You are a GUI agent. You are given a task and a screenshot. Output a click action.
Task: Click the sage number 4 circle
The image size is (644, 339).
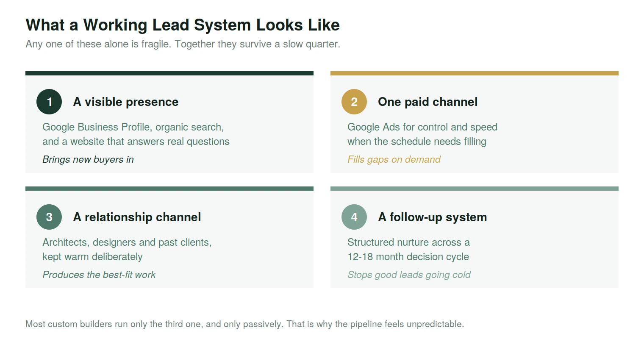[354, 217]
